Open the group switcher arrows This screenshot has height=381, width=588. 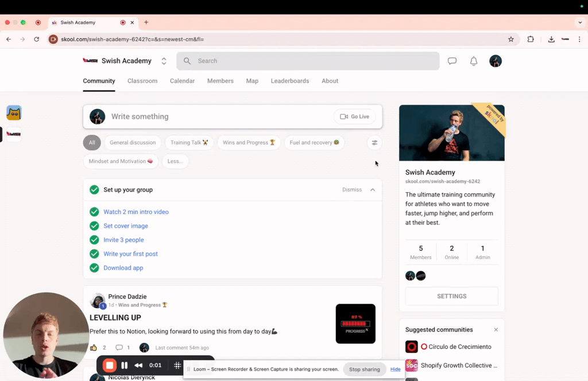164,61
